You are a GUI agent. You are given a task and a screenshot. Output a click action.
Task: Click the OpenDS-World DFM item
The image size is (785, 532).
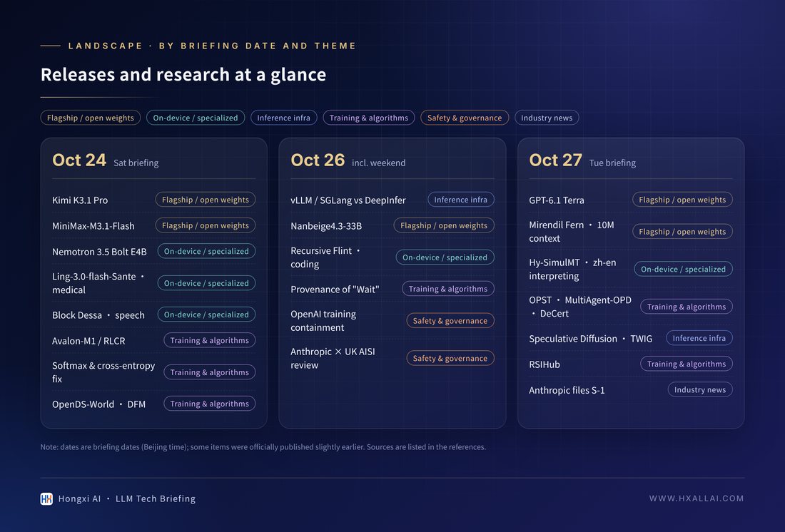[98, 404]
